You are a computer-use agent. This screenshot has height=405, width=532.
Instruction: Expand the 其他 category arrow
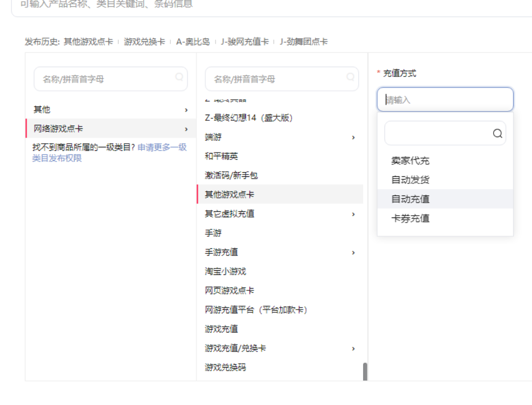[186, 110]
